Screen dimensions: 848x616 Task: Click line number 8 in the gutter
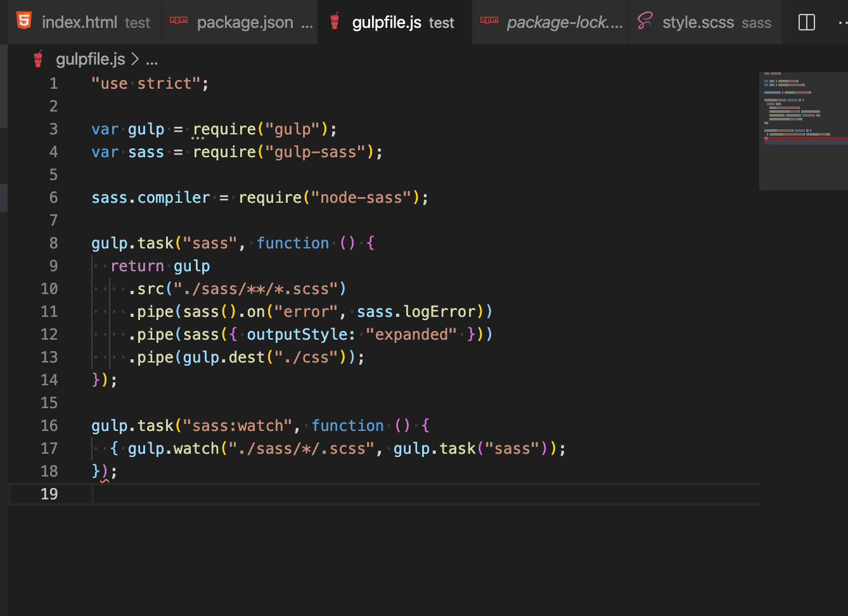pos(53,243)
